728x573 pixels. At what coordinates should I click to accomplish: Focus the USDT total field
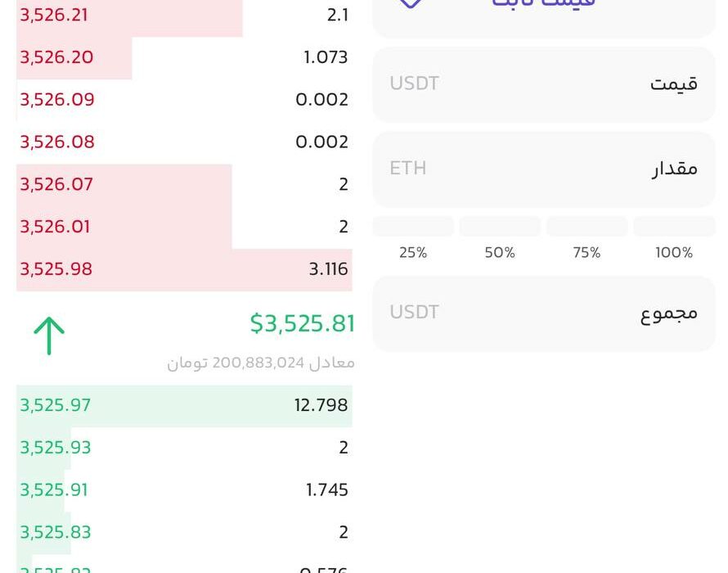544,314
